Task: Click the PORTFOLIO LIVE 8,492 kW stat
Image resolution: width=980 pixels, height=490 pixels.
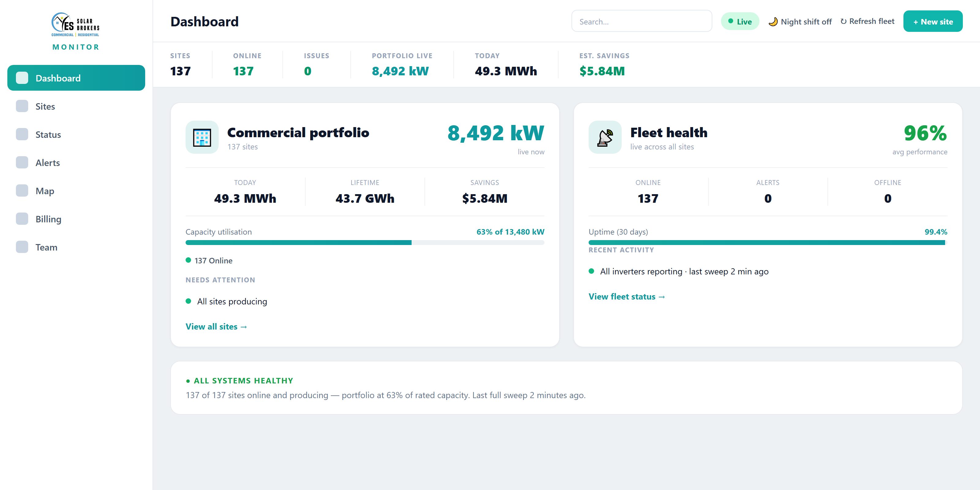Action: coord(402,65)
